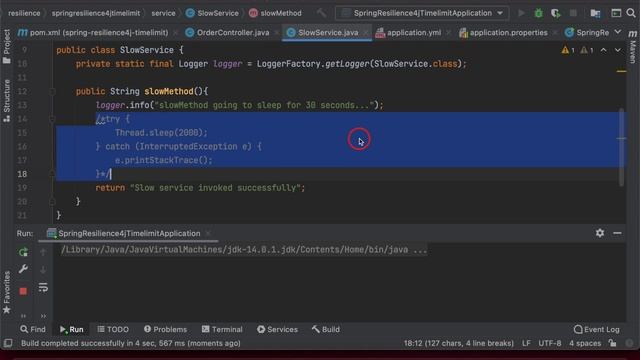Open Run tool window button

71,329
